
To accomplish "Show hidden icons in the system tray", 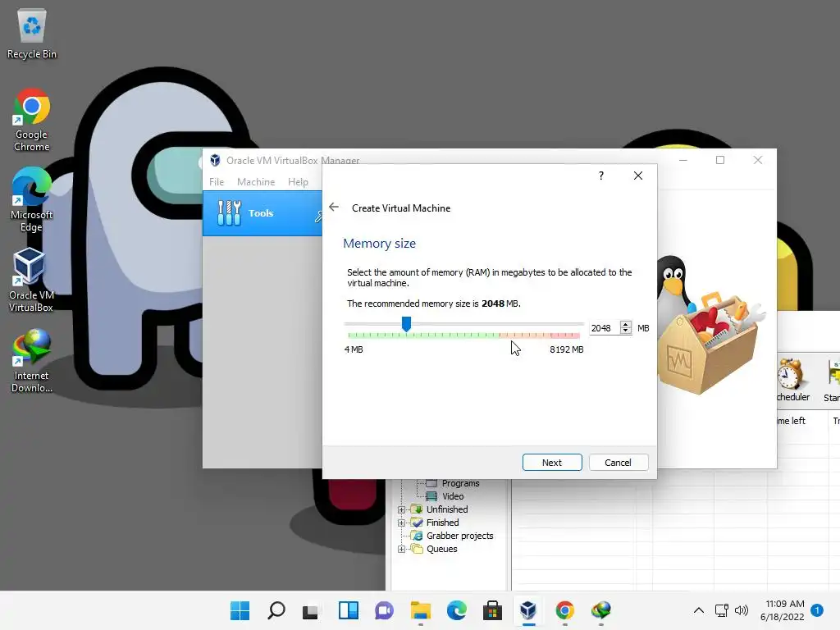I will [x=699, y=610].
